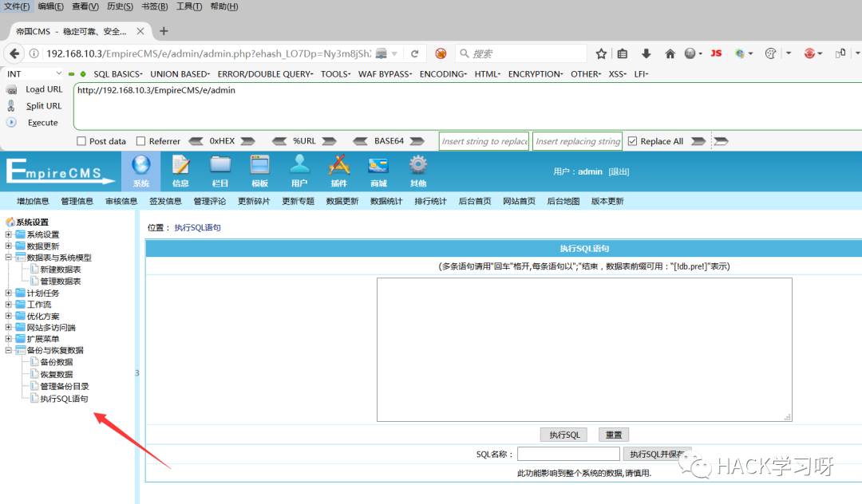Image resolution: width=862 pixels, height=504 pixels.
Task: Show bookmarks list icon
Action: tap(623, 53)
